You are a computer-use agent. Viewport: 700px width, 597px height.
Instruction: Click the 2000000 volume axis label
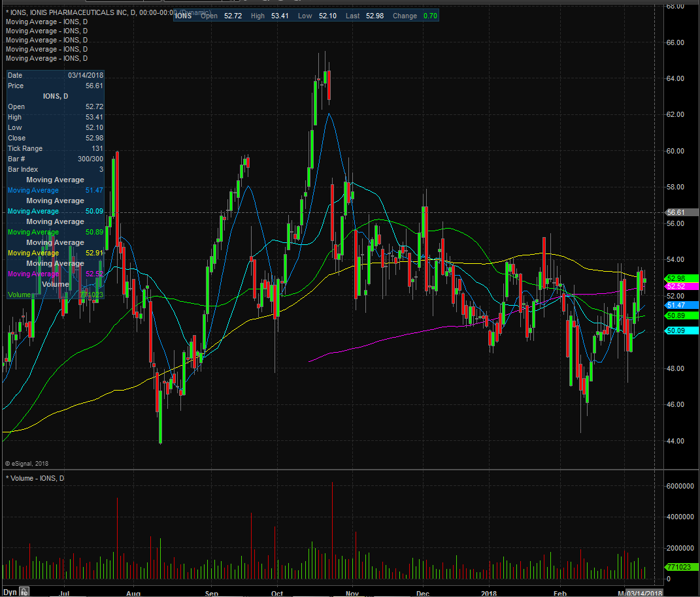[680, 548]
